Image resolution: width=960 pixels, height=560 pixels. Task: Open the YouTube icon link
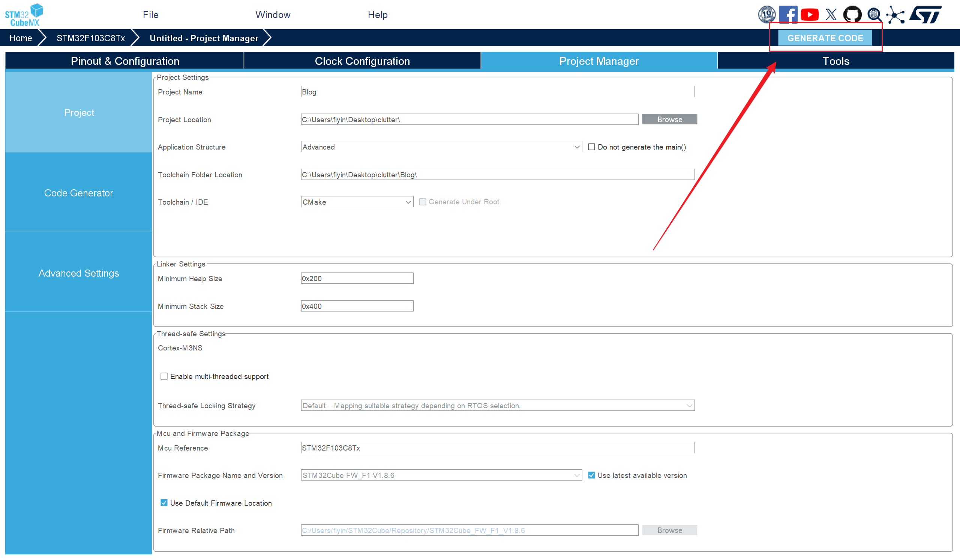[x=810, y=15]
